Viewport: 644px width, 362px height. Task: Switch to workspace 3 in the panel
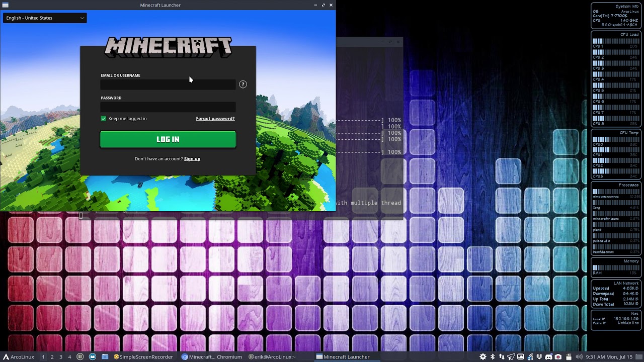pyautogui.click(x=61, y=357)
